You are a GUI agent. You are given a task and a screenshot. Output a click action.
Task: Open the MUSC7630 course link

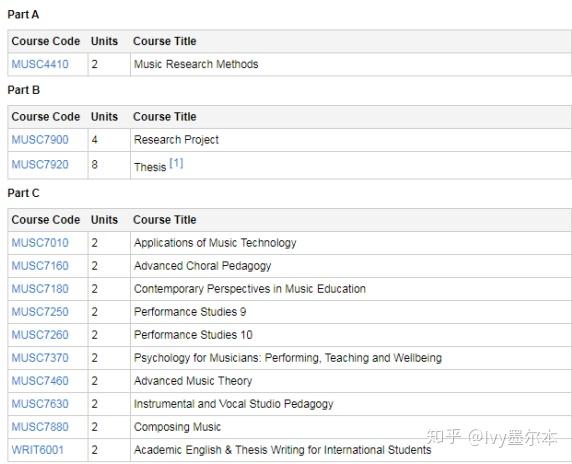click(40, 404)
